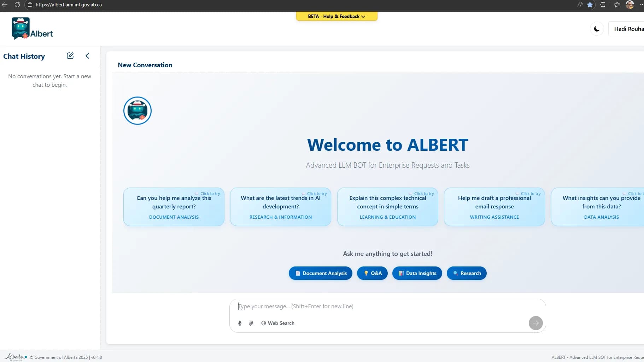Open Favorites with the star-list icon
The width and height of the screenshot is (644, 362).
point(616,5)
